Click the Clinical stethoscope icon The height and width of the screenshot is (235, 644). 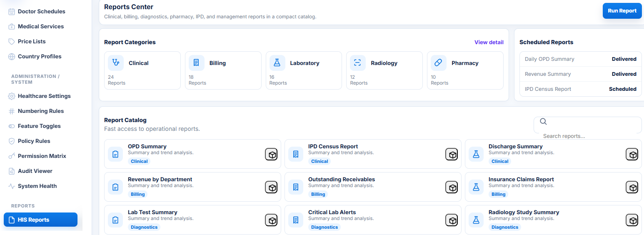point(116,63)
